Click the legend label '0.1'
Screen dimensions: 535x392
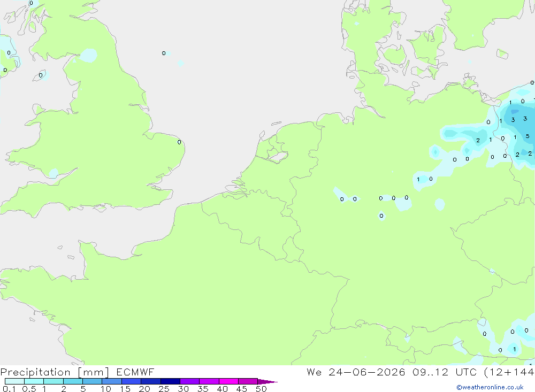9,389
